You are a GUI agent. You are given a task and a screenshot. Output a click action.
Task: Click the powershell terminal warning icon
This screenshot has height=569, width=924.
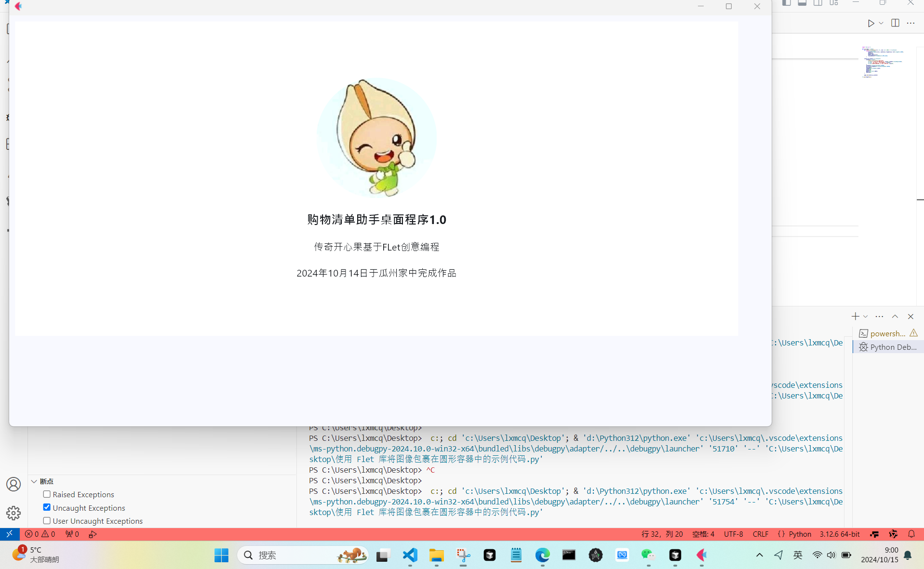913,333
